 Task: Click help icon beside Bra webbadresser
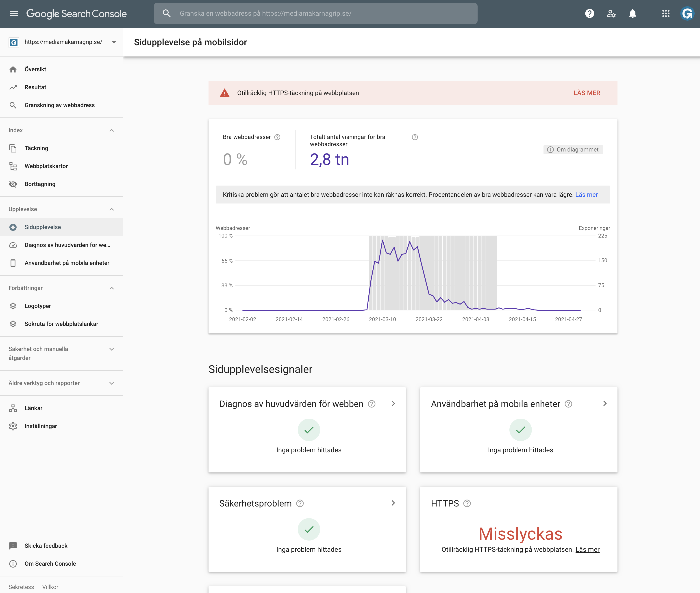pos(277,137)
